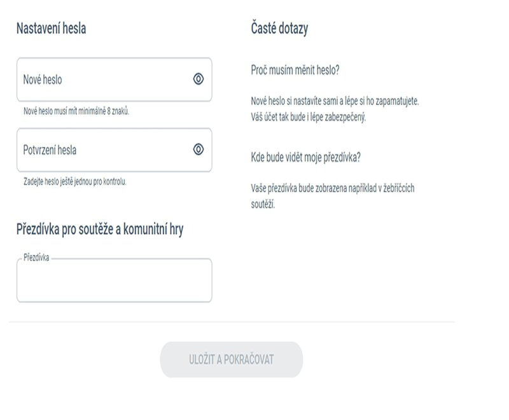The height and width of the screenshot is (420, 509).
Task: Select 'Přezdívka pro soutěže a komunitní hry' heading
Action: 100,230
